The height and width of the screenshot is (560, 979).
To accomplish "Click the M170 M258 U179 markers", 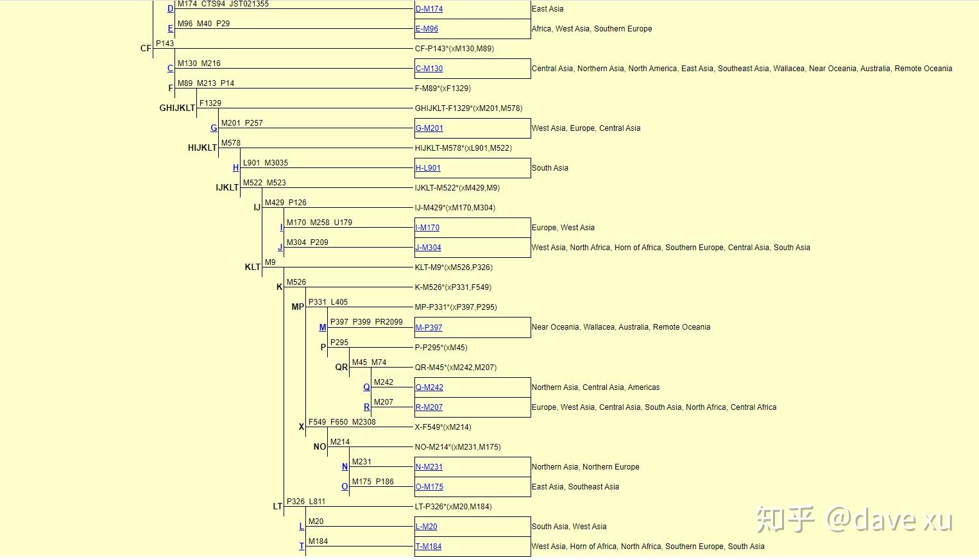I will 319,223.
